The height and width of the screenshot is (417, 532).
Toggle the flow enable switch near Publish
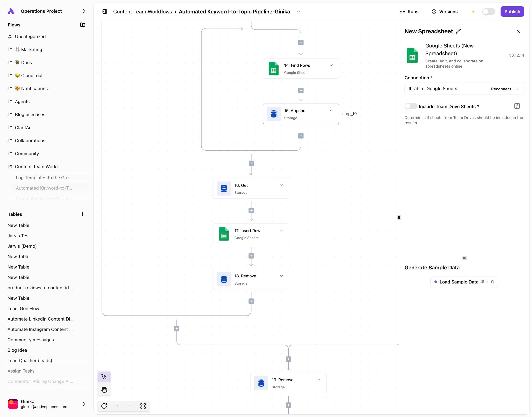click(489, 11)
